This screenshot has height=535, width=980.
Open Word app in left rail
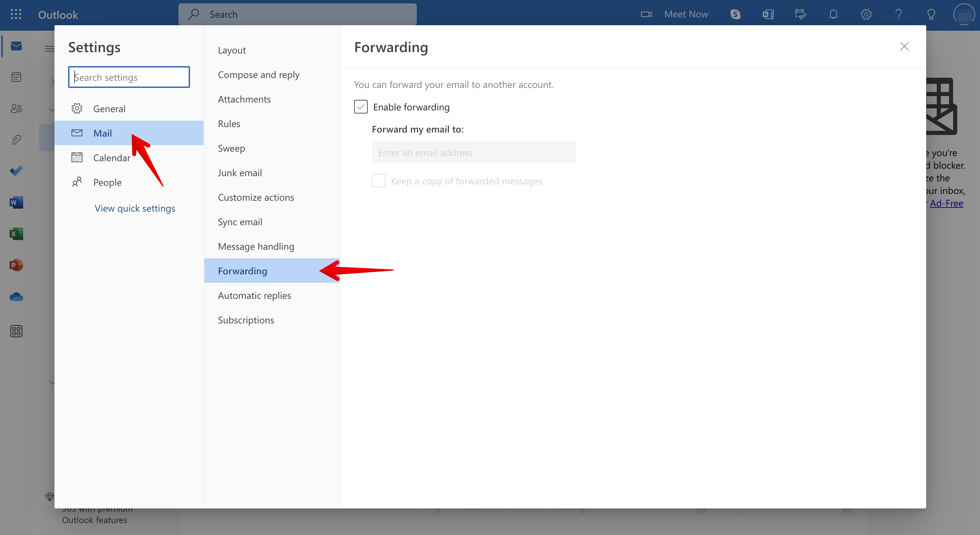(16, 202)
